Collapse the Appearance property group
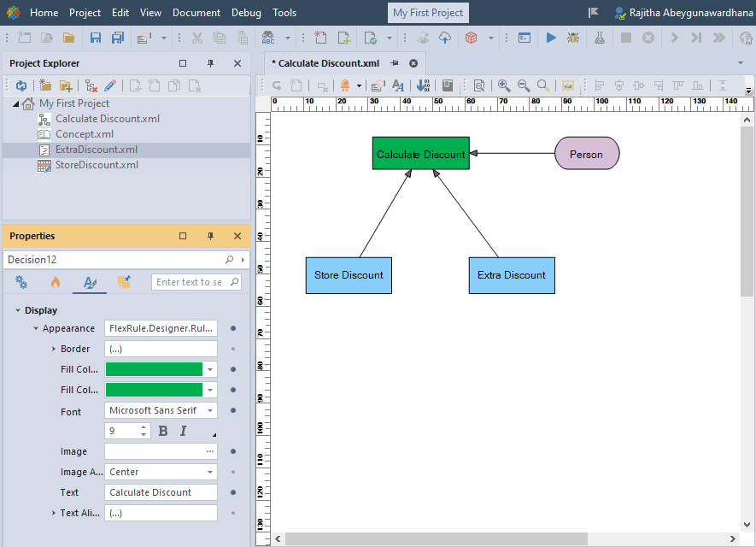The width and height of the screenshot is (756, 547). point(36,328)
